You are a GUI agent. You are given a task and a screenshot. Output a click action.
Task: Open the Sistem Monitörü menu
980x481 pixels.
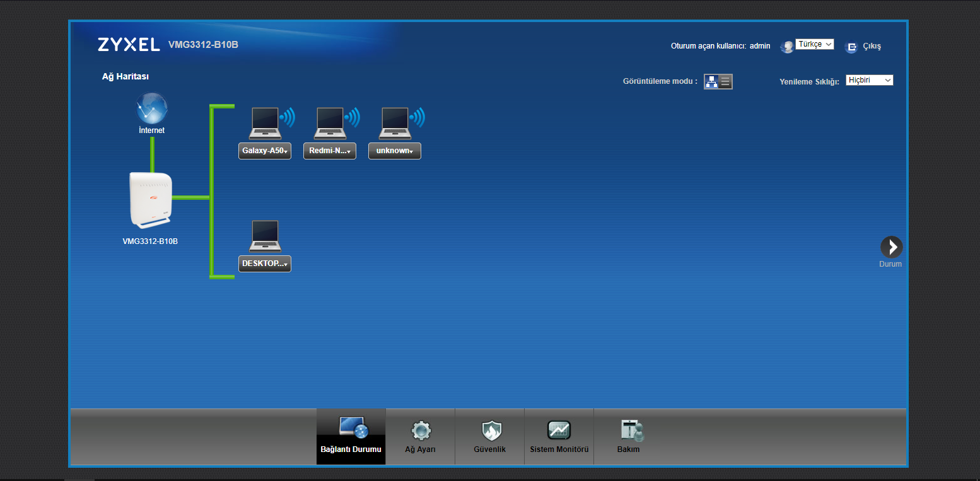pyautogui.click(x=559, y=436)
